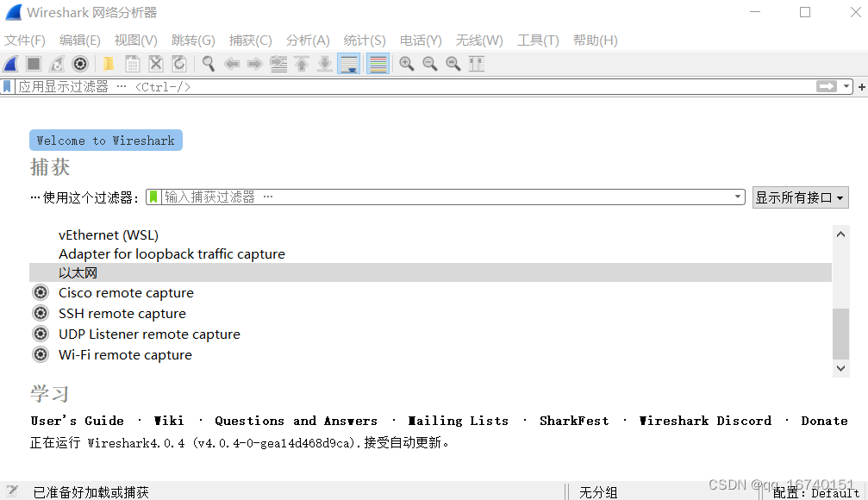The width and height of the screenshot is (868, 500).
Task: Click interface list scrollbar up arrow
Action: (x=841, y=234)
